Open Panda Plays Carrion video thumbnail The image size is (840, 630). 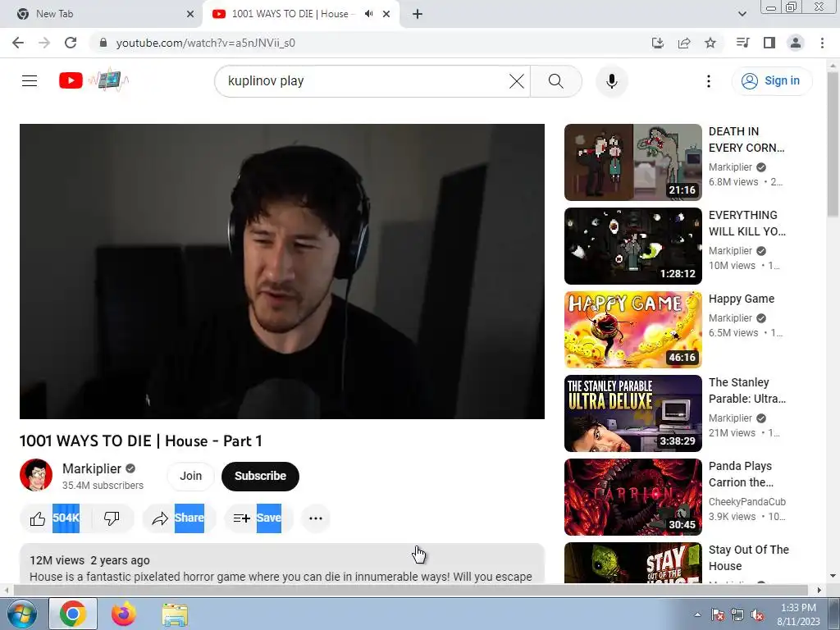point(632,496)
